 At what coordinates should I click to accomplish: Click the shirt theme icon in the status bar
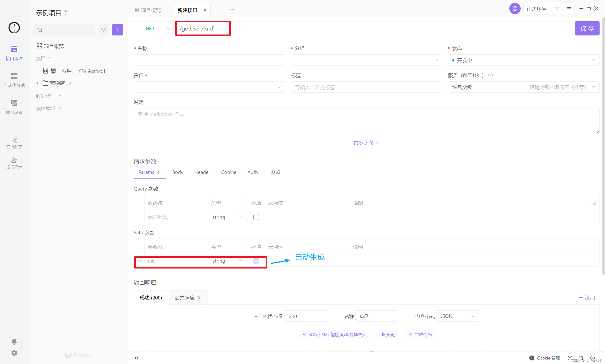click(581, 358)
